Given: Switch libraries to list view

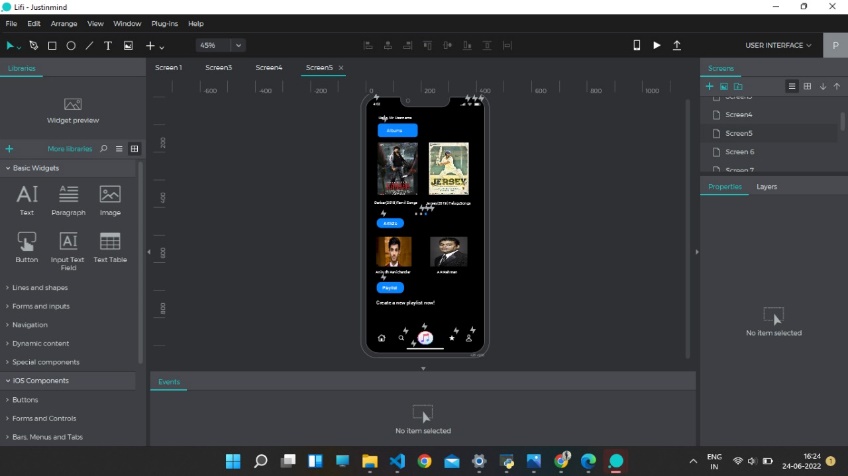Looking at the screenshot, I should tap(119, 149).
